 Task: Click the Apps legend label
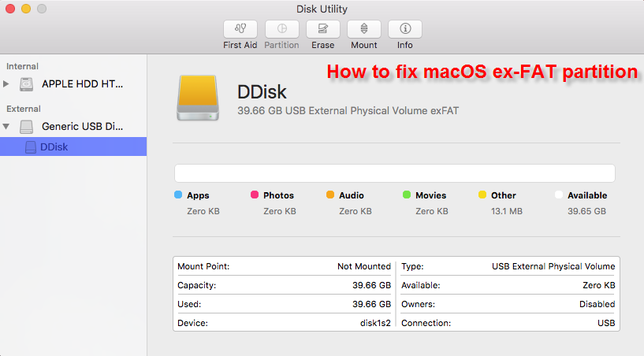click(x=198, y=195)
